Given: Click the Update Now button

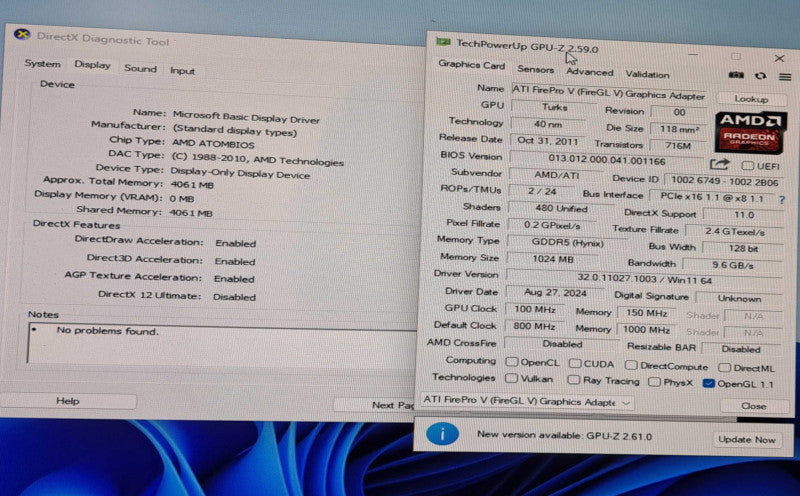Looking at the screenshot, I should (x=746, y=439).
